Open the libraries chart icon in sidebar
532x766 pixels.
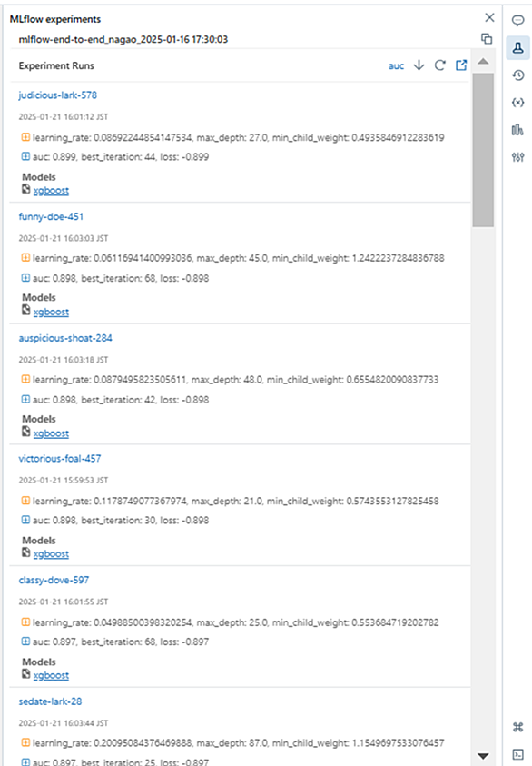(517, 129)
